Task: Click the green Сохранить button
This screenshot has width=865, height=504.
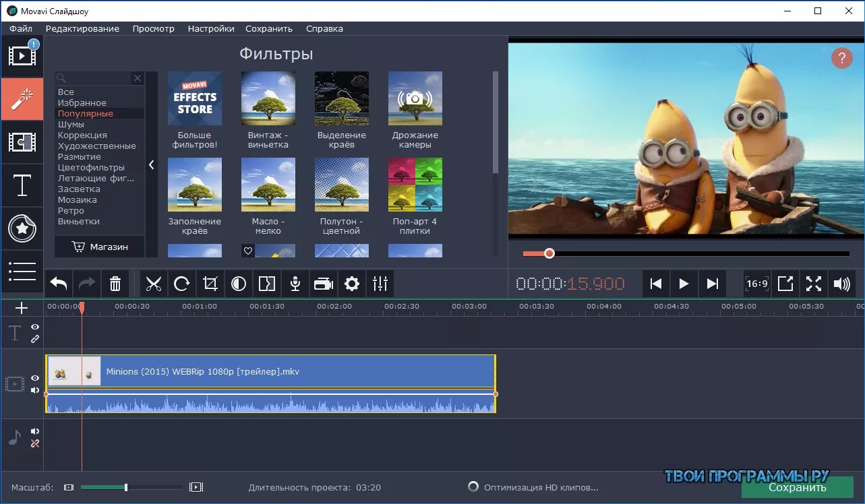Action: tap(798, 487)
